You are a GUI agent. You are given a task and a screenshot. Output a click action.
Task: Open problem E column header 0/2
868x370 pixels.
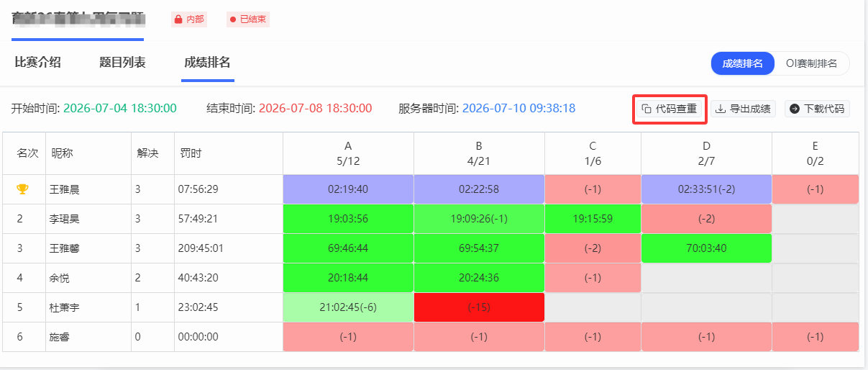(816, 153)
